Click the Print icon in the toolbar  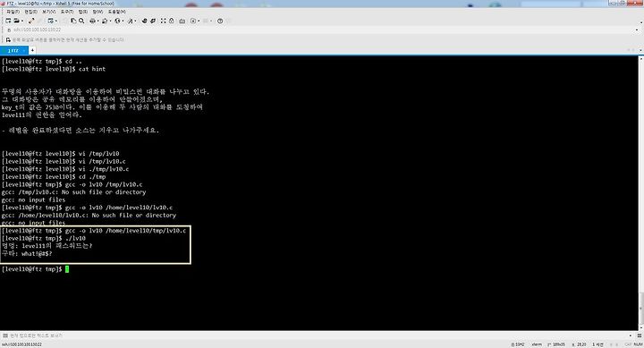pos(92,21)
